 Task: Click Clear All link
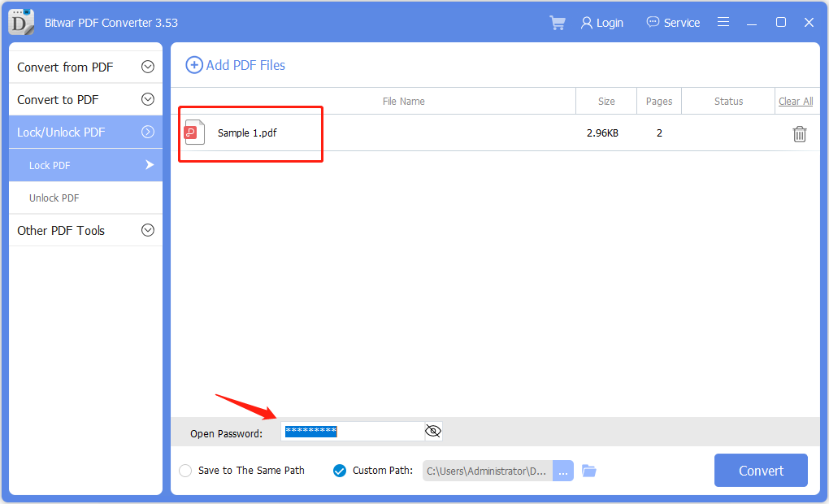[796, 101]
